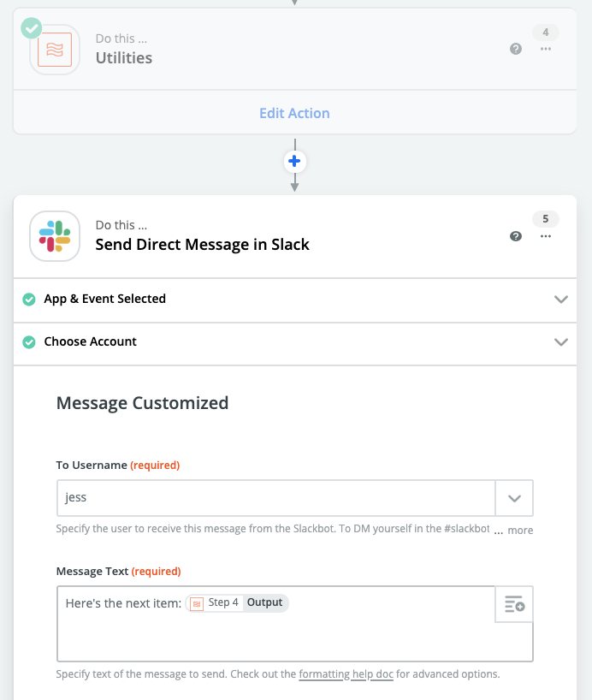Click the blue plus icon to add step

[294, 161]
